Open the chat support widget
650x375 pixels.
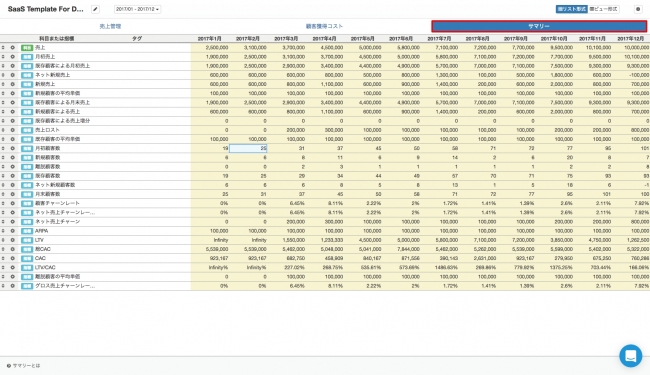pyautogui.click(x=631, y=356)
